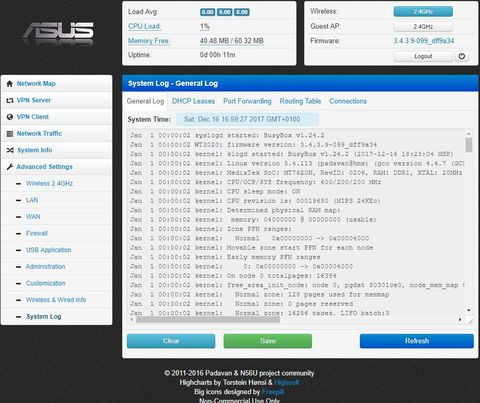The width and height of the screenshot is (480, 403).
Task: Click the ASUS logo
Action: point(59,34)
